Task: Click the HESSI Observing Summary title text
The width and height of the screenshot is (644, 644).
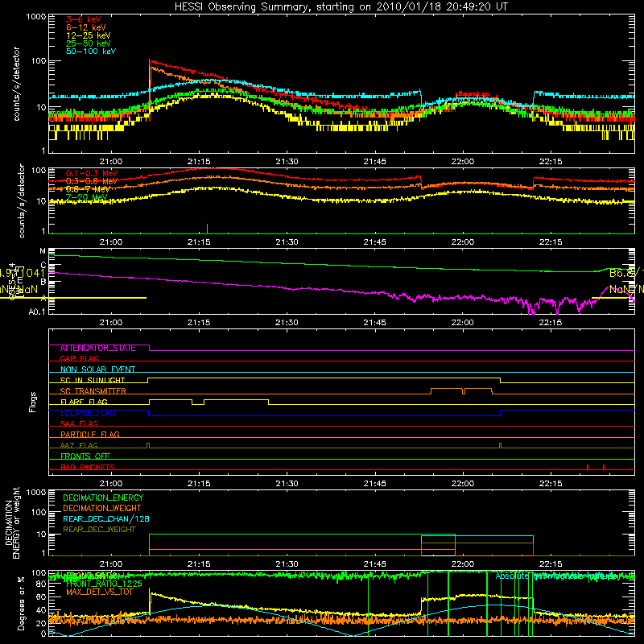Action: (x=341, y=7)
